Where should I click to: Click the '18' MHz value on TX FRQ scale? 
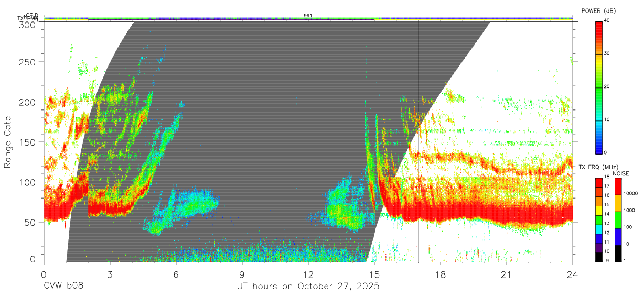[x=607, y=178]
